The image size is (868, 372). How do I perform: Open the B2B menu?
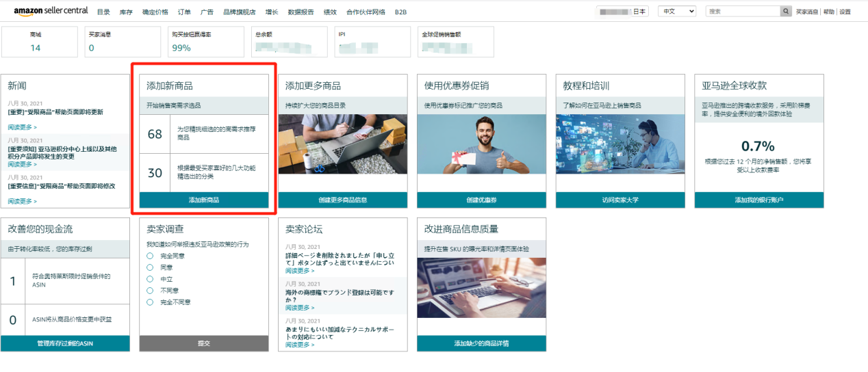pos(400,12)
